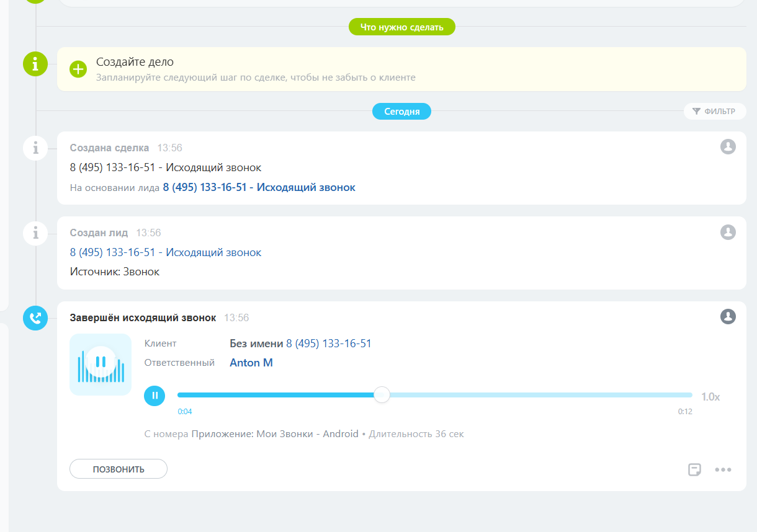Open user avatar on Создан лид entry

728,232
